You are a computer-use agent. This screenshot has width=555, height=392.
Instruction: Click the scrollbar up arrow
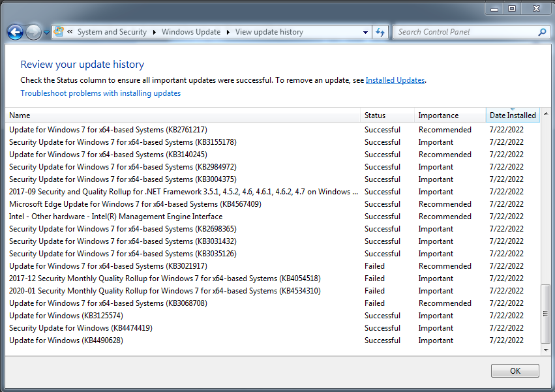[545, 113]
